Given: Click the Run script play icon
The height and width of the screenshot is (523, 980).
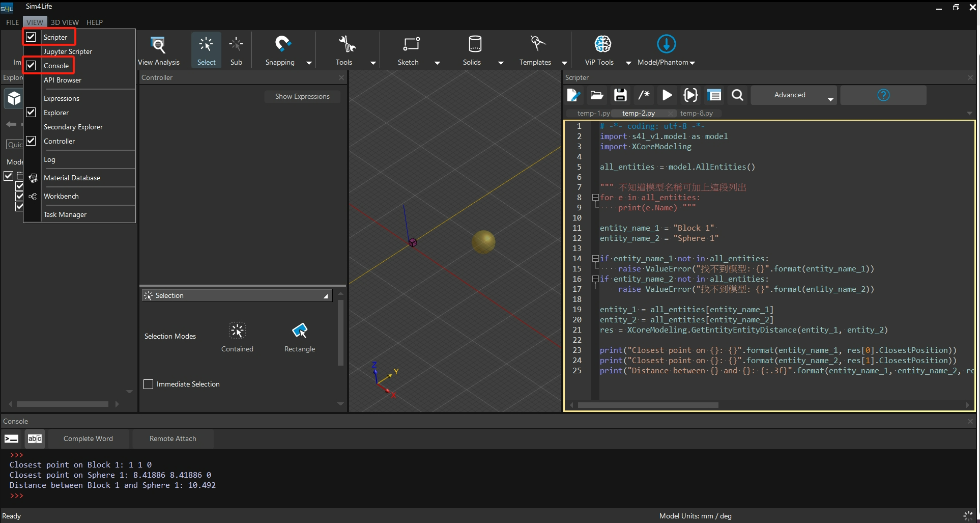Looking at the screenshot, I should (x=667, y=95).
